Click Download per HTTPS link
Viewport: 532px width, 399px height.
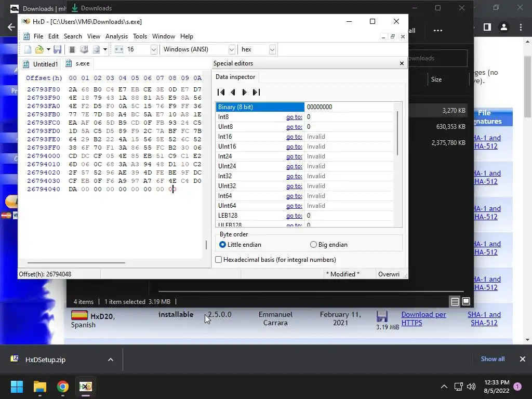click(423, 318)
